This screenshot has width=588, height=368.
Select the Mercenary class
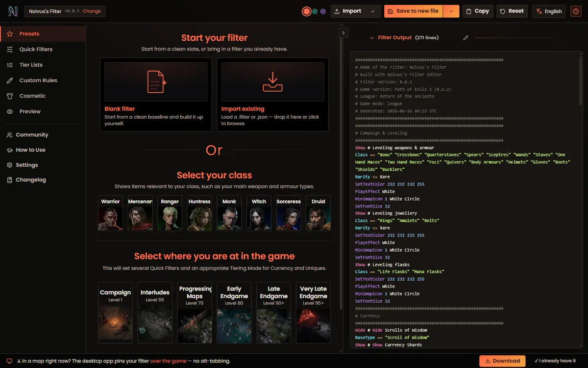pos(140,213)
